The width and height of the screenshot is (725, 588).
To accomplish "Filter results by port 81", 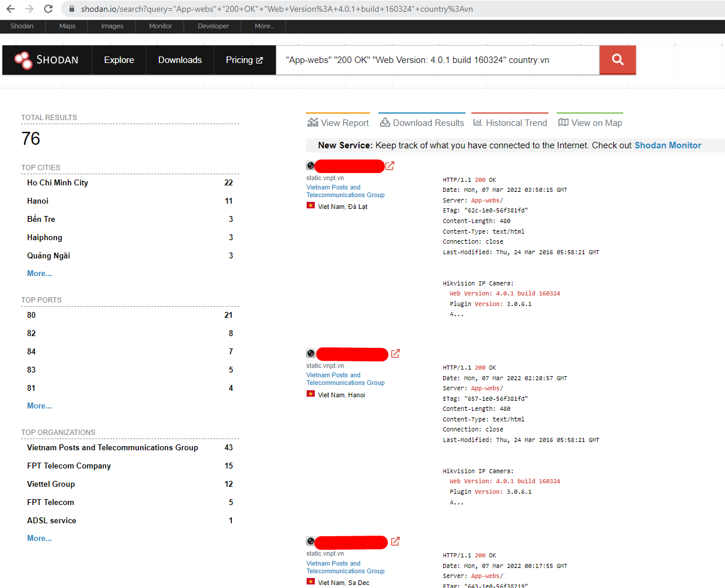I will [x=31, y=388].
